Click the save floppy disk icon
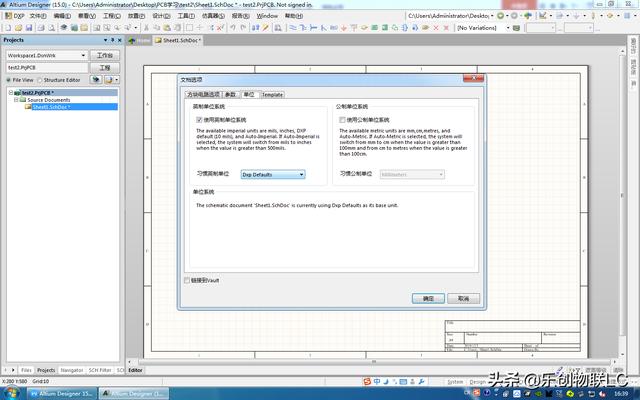Screen dimensions: 640x400 (x=29, y=28)
